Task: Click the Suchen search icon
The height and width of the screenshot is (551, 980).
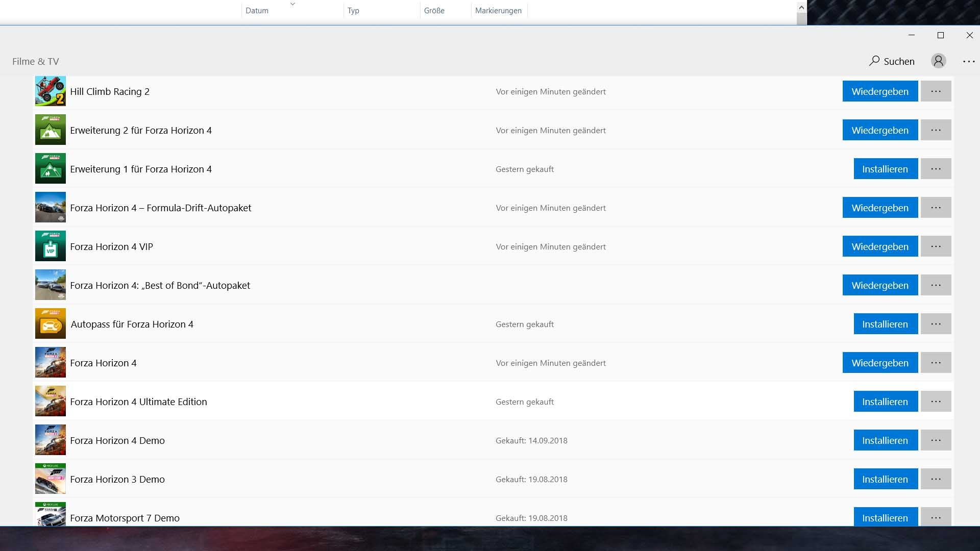Action: pos(874,61)
